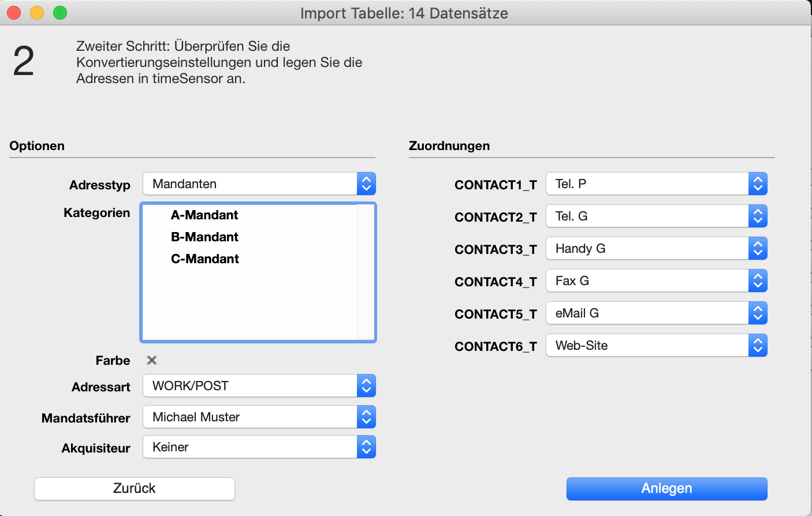Select A-Mandant in the Kategorien list

(x=204, y=215)
